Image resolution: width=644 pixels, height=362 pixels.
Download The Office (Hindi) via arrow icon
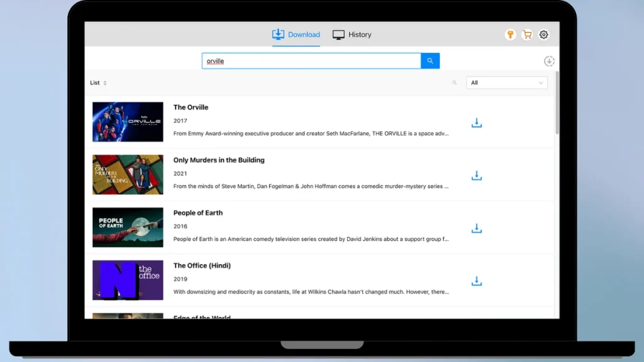click(x=477, y=281)
